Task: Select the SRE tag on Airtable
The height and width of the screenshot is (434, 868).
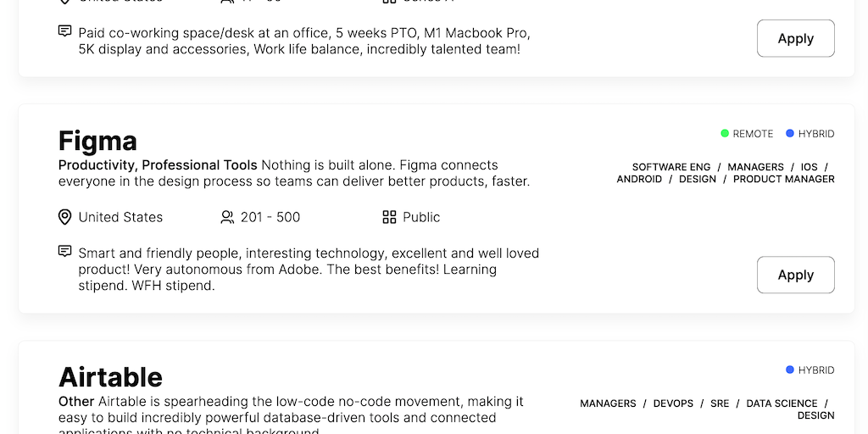Action: [720, 403]
